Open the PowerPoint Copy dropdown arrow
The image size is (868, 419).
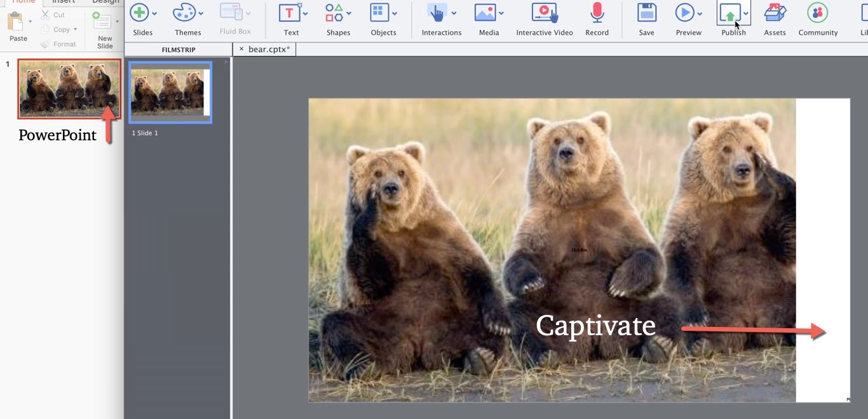click(76, 30)
